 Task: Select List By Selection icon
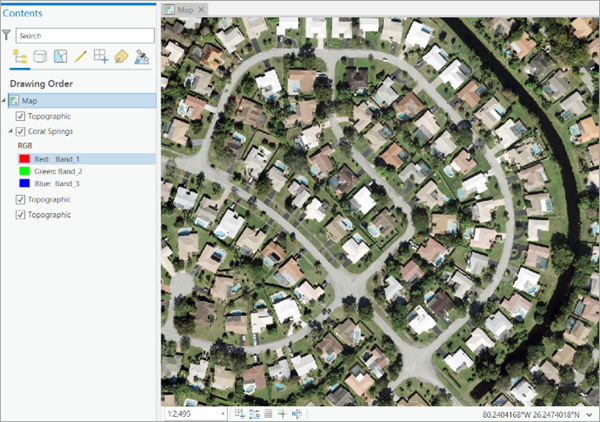pos(60,57)
